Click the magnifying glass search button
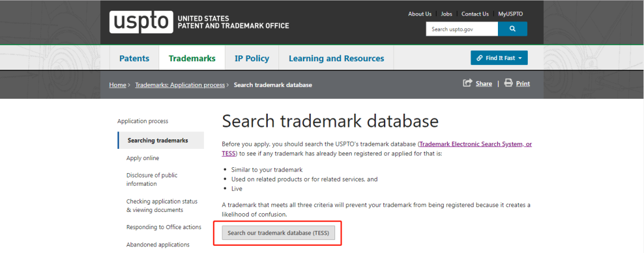 512,29
